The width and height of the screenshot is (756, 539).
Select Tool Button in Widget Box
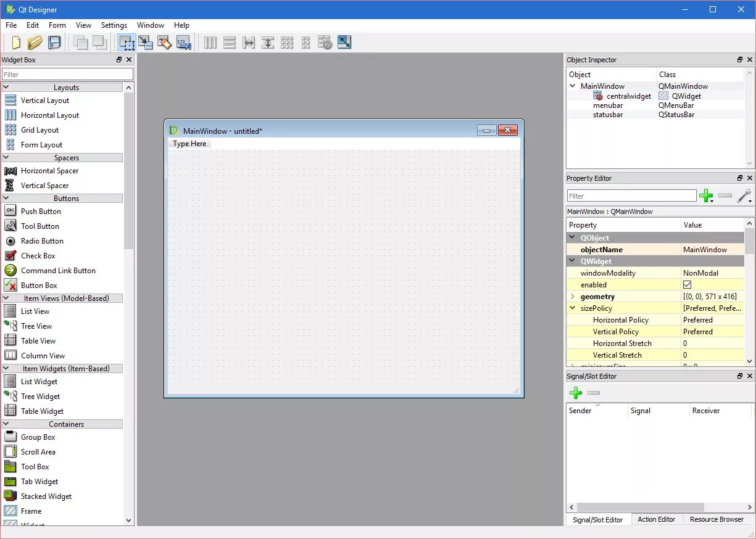[x=40, y=226]
